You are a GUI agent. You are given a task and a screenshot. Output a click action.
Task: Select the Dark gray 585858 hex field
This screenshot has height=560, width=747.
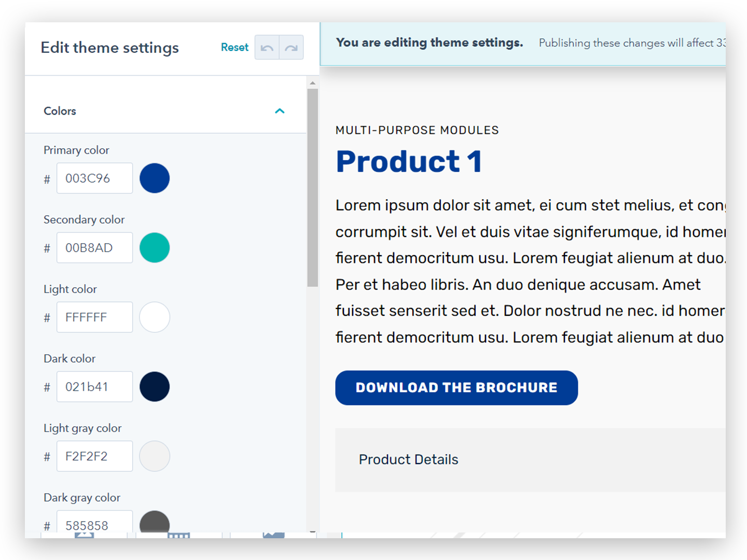tap(94, 524)
